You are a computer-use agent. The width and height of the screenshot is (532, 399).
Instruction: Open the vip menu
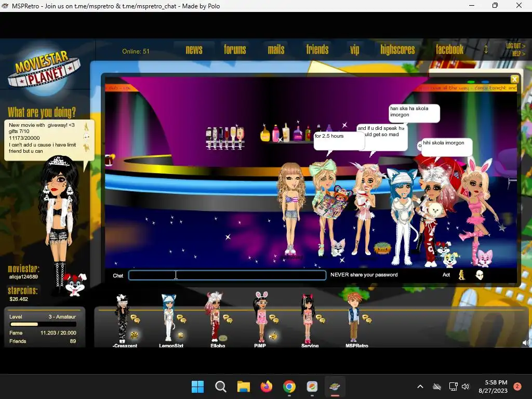(x=354, y=50)
